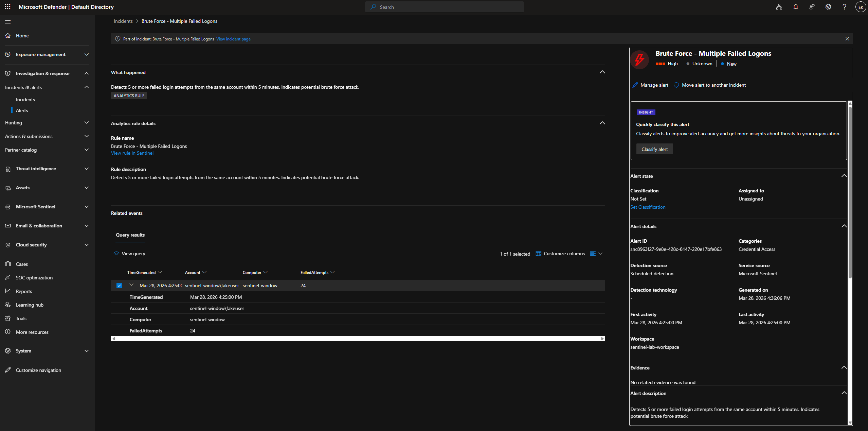Viewport: 868px width, 431px height.
Task: Click the help question mark icon
Action: 844,7
